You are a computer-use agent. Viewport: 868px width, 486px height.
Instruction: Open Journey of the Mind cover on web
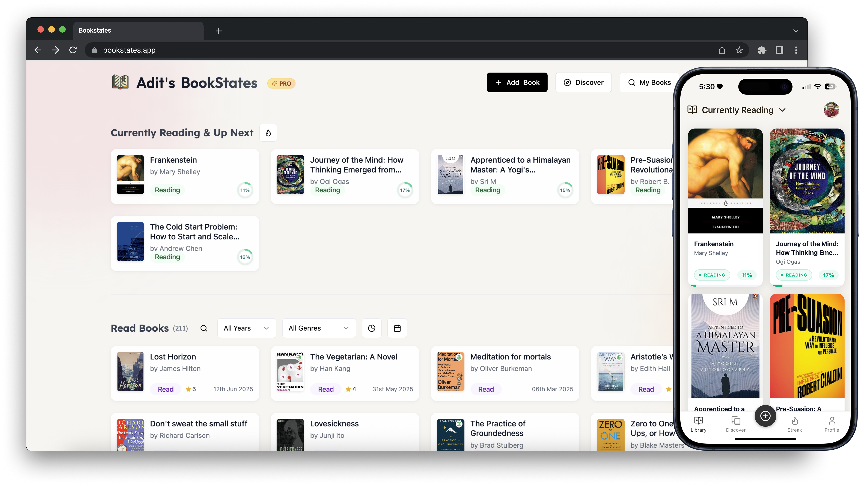(290, 175)
